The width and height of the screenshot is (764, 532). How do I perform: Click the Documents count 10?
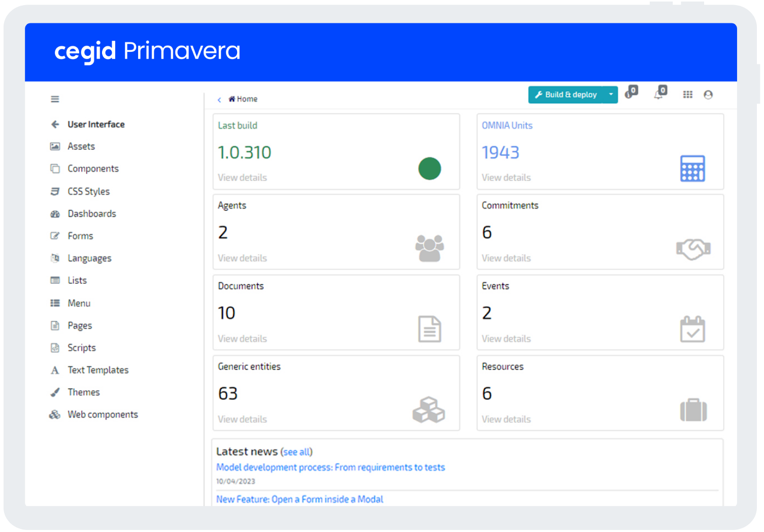pyautogui.click(x=226, y=313)
